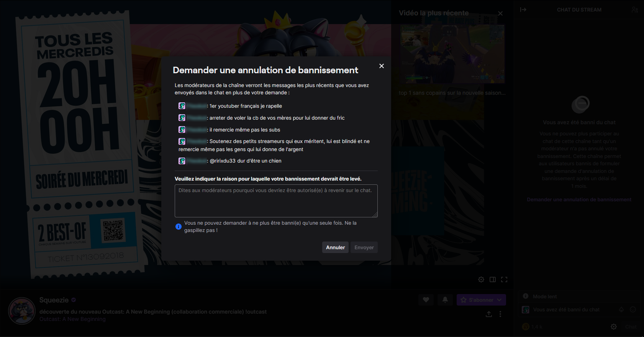The width and height of the screenshot is (644, 337).
Task: Click the verified badge next to Squeezie
Action: click(74, 300)
